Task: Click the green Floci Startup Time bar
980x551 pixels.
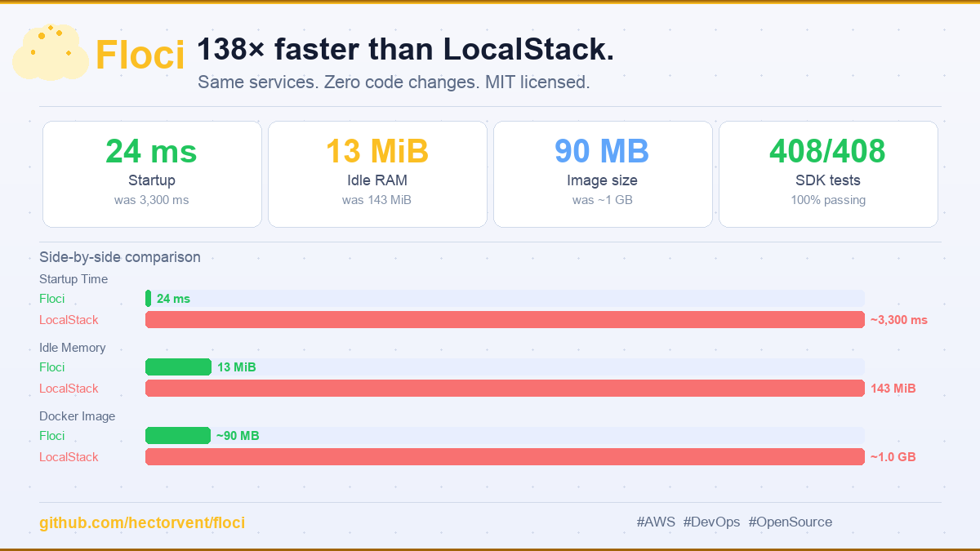Action: pos(149,298)
